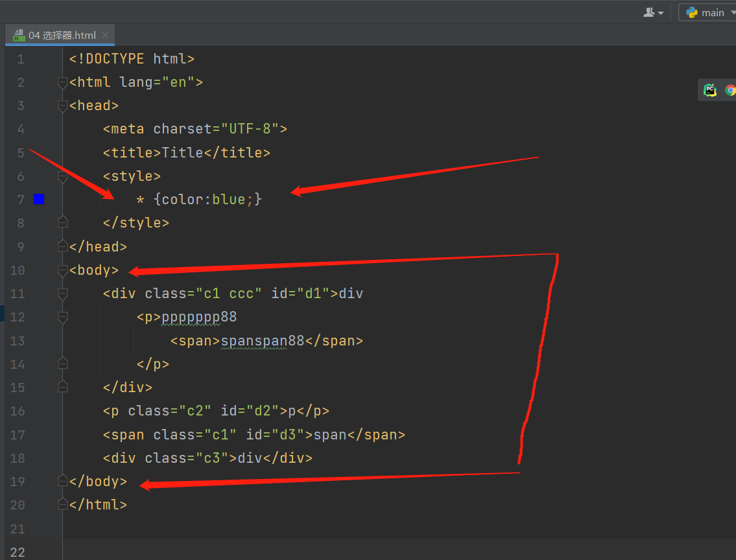This screenshot has height=560, width=736.
Task: Click the HTML file icon on the tab
Action: point(19,35)
